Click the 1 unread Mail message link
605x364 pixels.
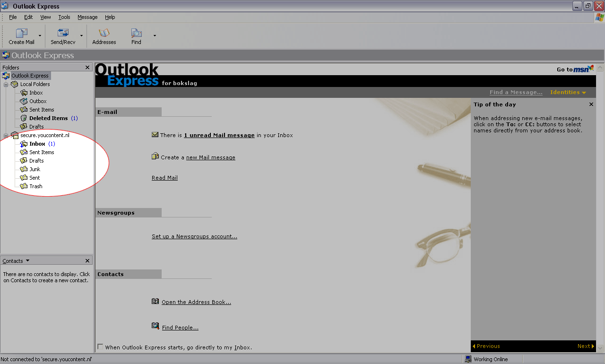[x=219, y=135]
